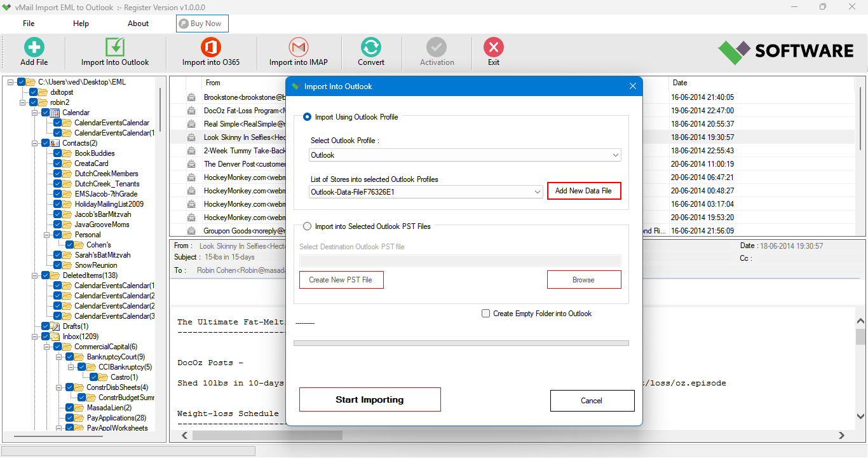Collapse the BankruptcyCourt(9) tree node

coord(59,357)
